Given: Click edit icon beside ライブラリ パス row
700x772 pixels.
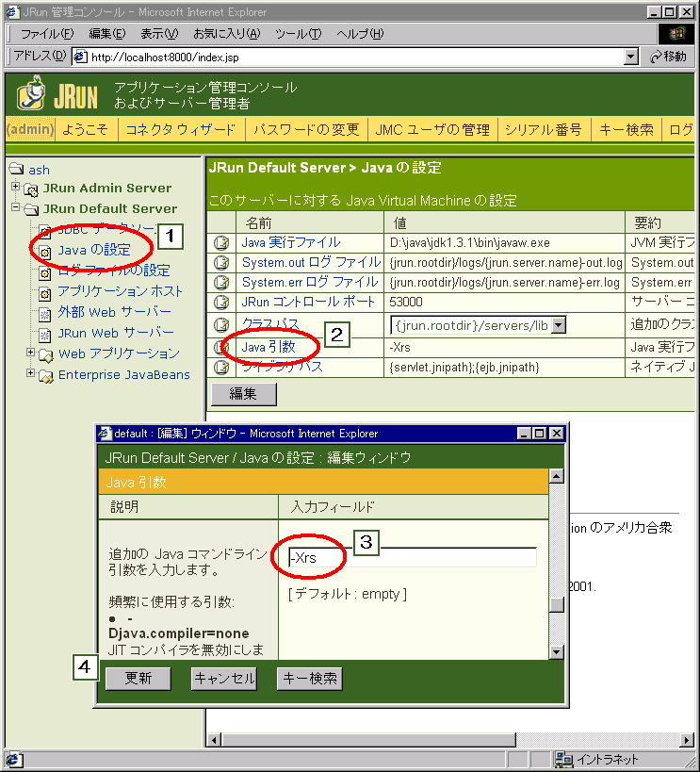Looking at the screenshot, I should click(221, 368).
